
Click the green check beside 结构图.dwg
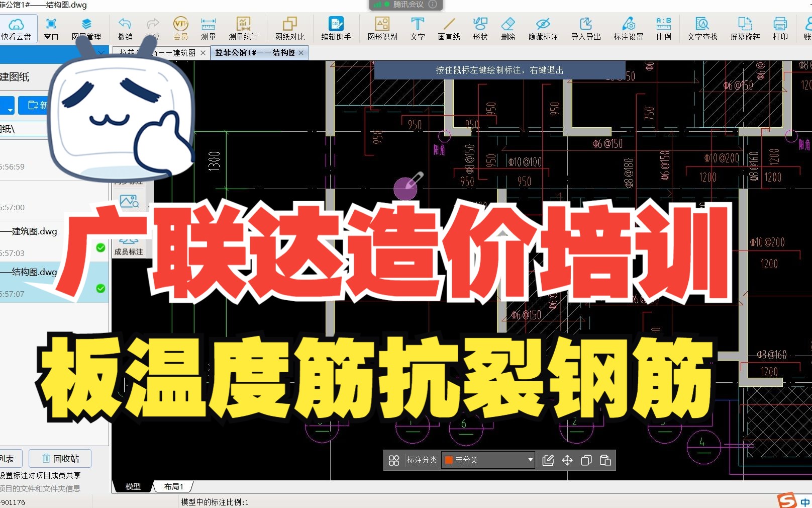click(100, 288)
